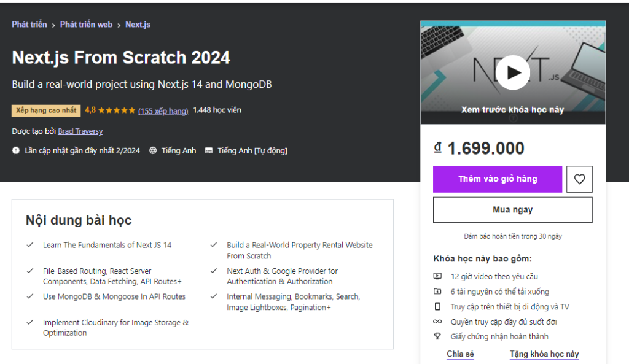Click the video on-demand icon
Viewport: 629px width, 364px height.
pyautogui.click(x=437, y=276)
